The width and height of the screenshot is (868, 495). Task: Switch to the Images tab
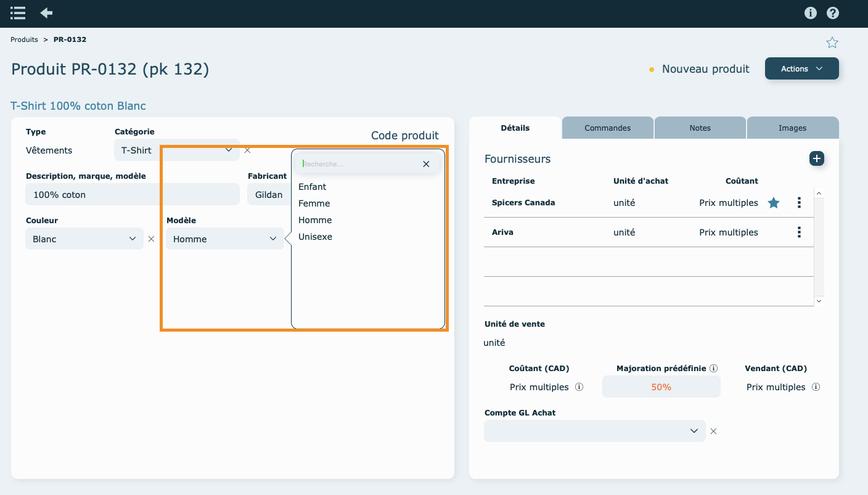pos(792,128)
